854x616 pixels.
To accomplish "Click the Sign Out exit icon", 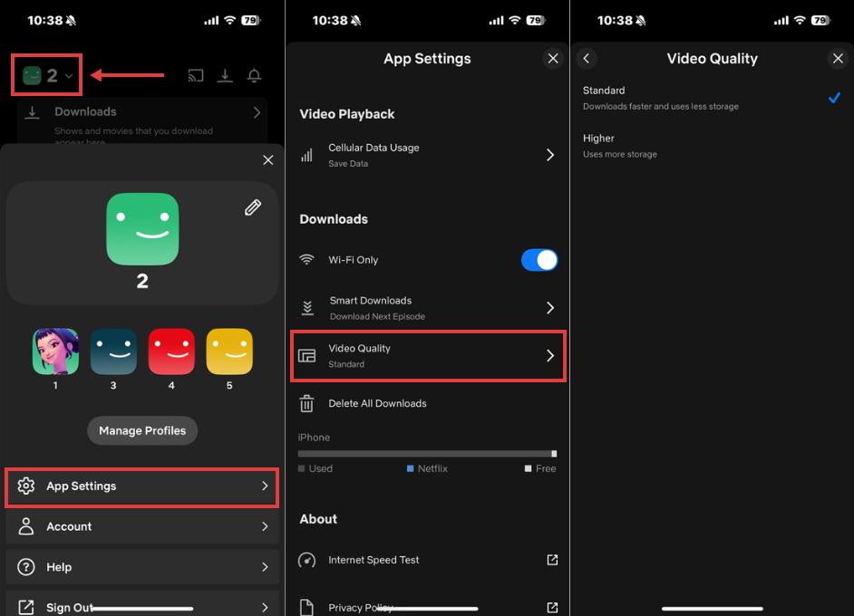I will coord(25,607).
